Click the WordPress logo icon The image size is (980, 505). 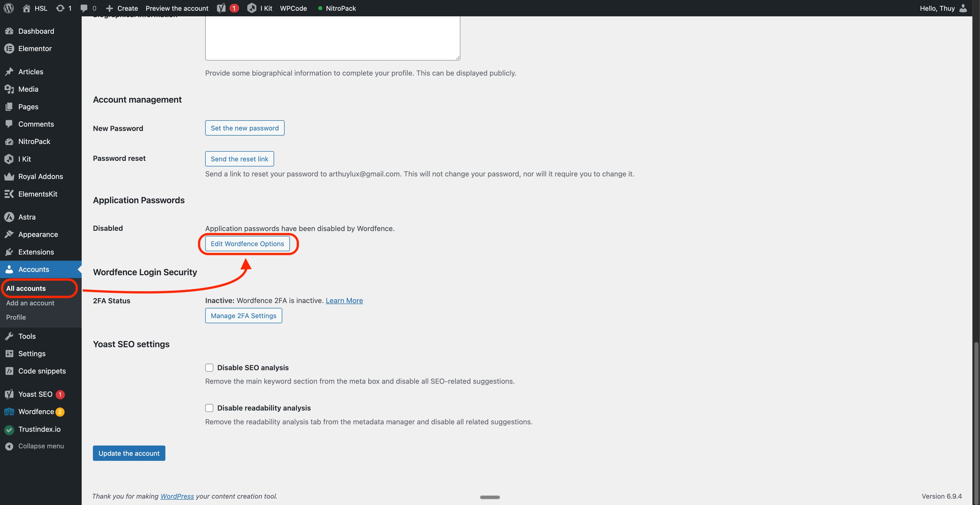tap(9, 8)
